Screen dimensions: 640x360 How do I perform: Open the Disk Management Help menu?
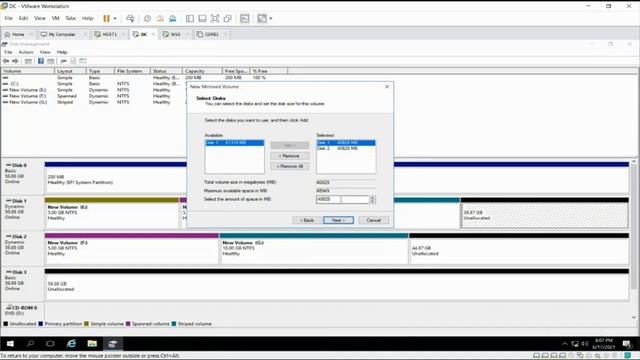(x=62, y=52)
